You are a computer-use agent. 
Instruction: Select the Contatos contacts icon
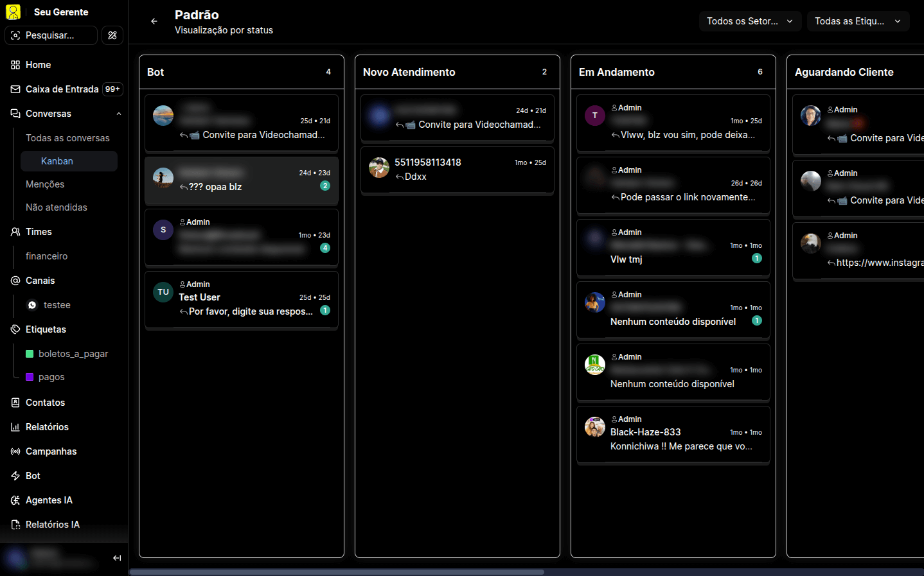pyautogui.click(x=14, y=403)
